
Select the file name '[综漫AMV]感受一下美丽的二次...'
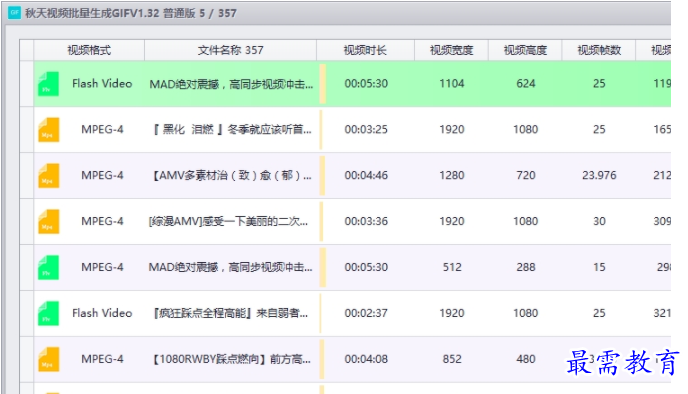[228, 221]
